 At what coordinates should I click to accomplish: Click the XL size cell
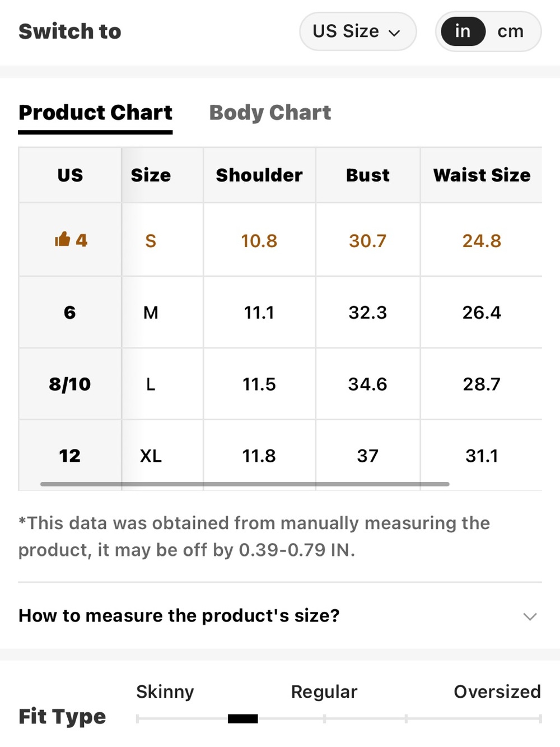coord(151,456)
